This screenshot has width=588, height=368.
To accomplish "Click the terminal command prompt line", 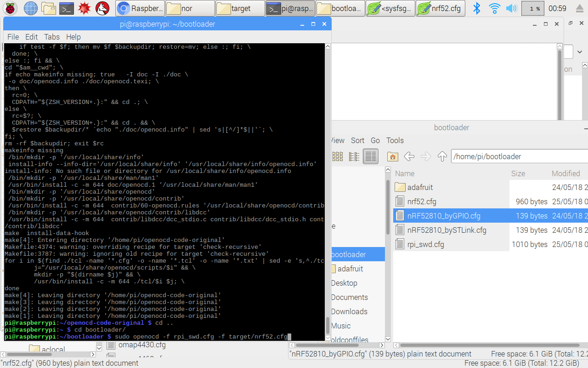I will tap(164, 337).
